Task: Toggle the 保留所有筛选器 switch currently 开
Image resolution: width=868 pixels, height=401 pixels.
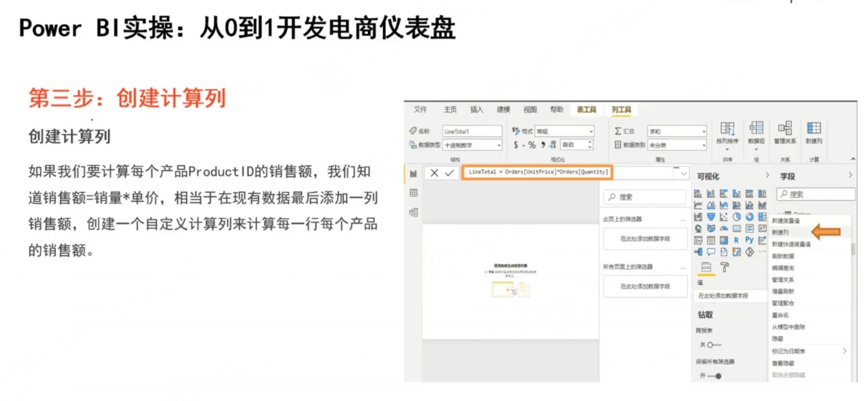Action: (x=714, y=376)
